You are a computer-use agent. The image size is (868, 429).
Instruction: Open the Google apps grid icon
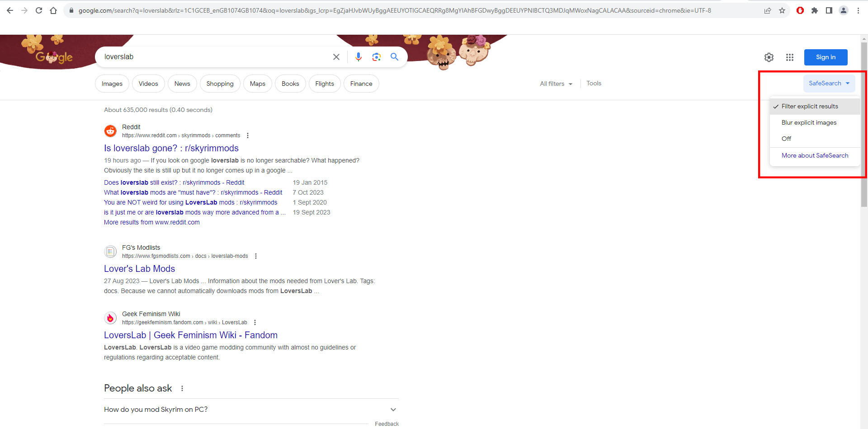coord(790,57)
